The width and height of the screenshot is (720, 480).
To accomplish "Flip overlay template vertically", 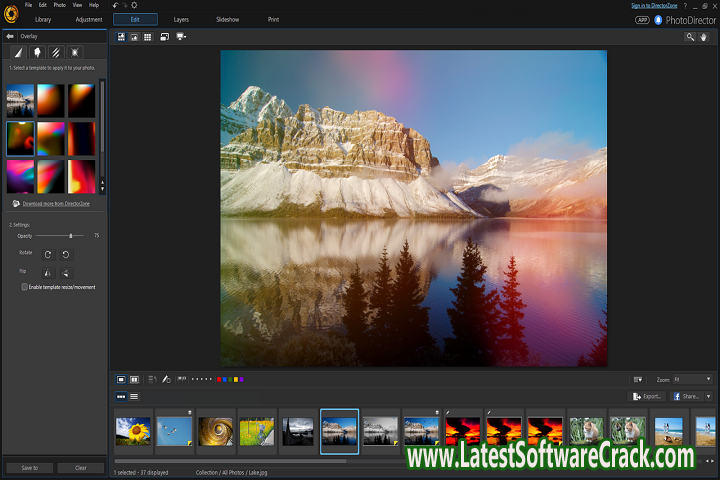I will [x=66, y=273].
